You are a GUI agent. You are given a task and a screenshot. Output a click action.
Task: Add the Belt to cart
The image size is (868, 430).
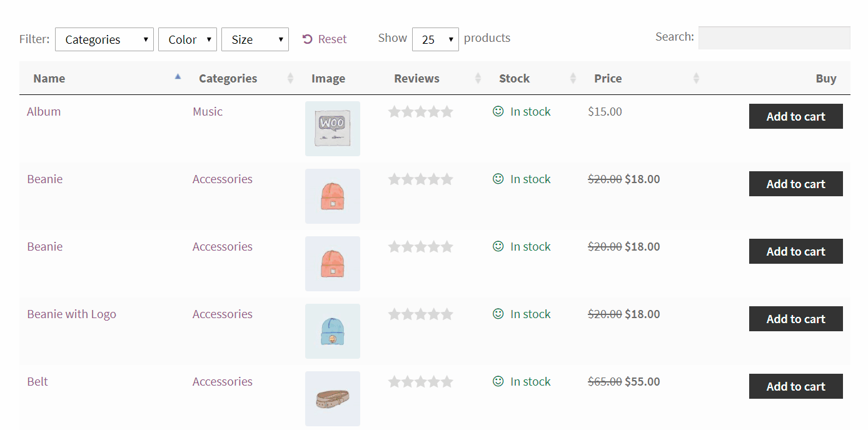[x=795, y=386]
